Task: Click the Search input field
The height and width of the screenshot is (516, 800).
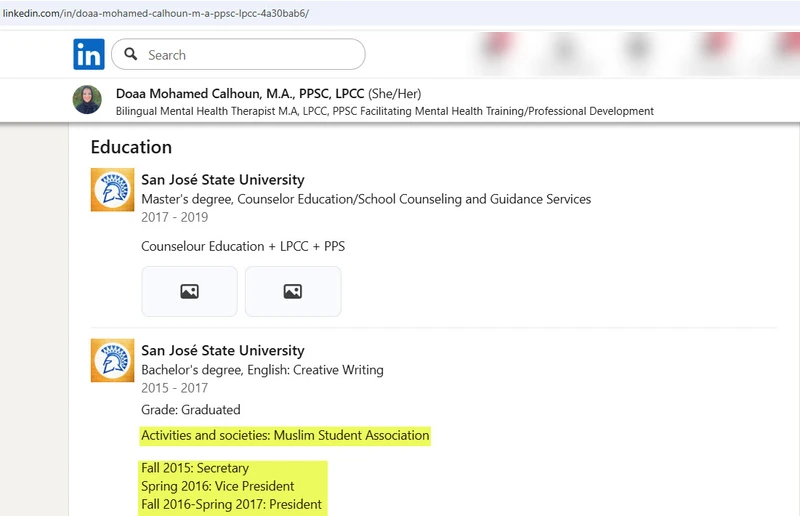Action: [x=250, y=55]
